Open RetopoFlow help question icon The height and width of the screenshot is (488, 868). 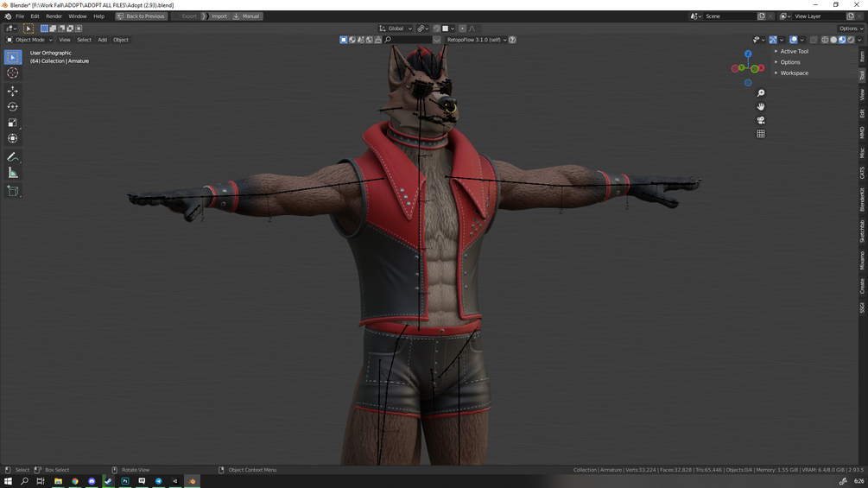coord(512,40)
